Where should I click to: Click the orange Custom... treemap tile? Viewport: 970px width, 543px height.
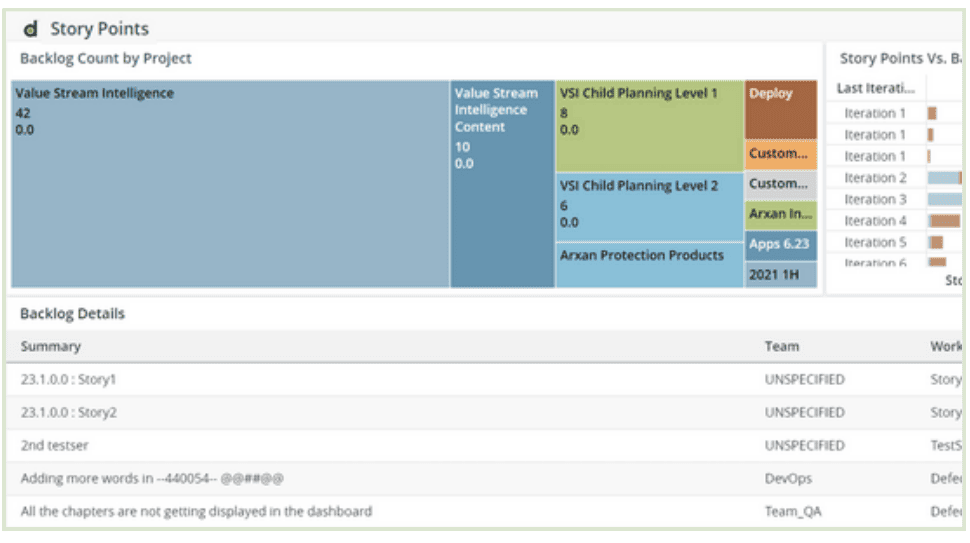[x=781, y=154]
